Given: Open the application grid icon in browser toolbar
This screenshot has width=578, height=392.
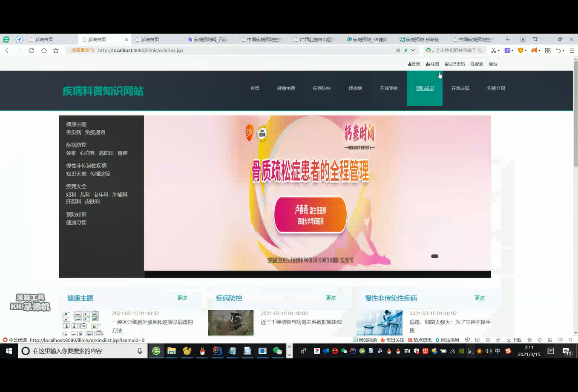Looking at the screenshot, I should [547, 51].
